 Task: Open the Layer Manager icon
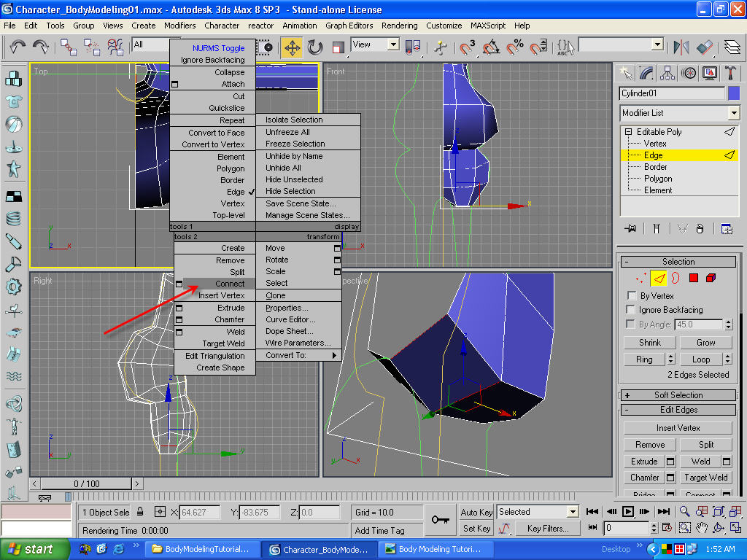(x=732, y=47)
